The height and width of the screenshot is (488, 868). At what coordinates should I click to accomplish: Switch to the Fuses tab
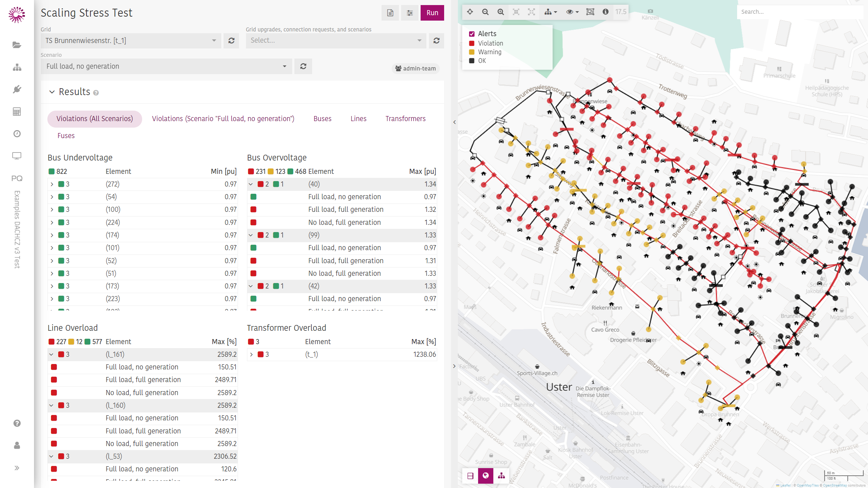click(66, 136)
